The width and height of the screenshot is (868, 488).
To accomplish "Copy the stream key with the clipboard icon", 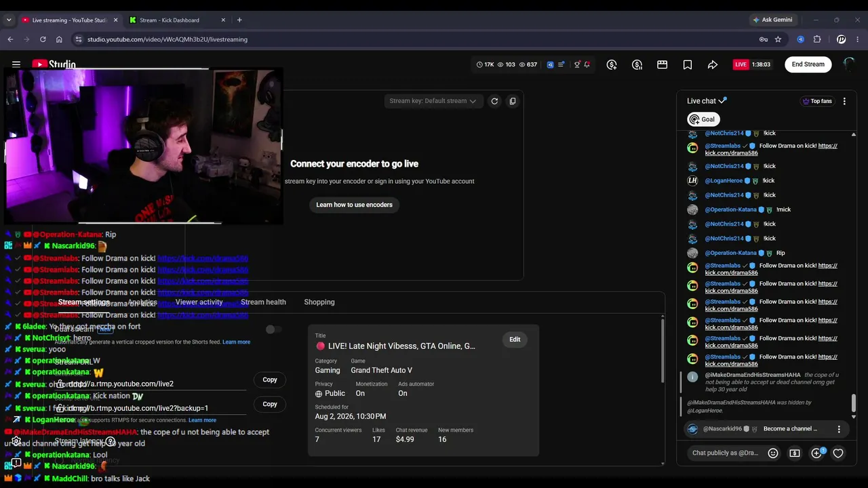I will pos(513,101).
